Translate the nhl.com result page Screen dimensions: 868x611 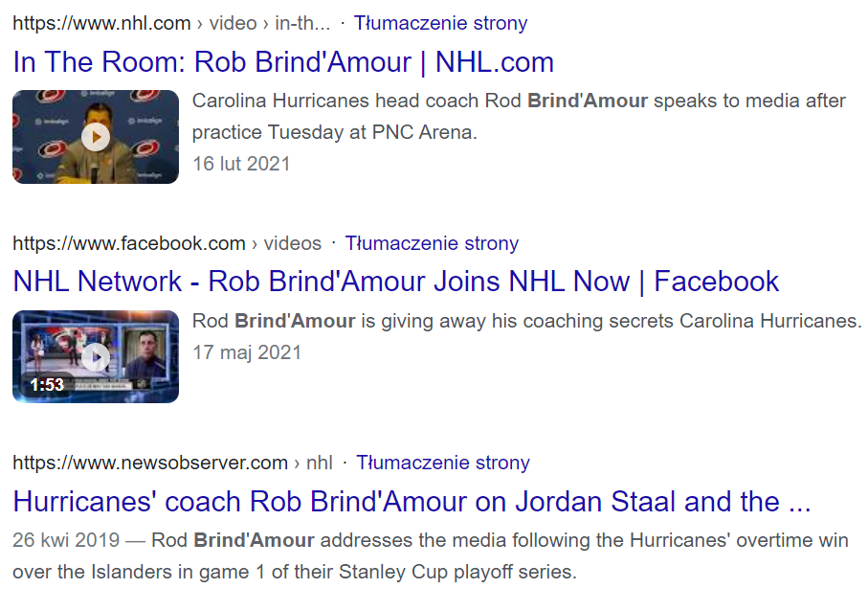pos(440,23)
